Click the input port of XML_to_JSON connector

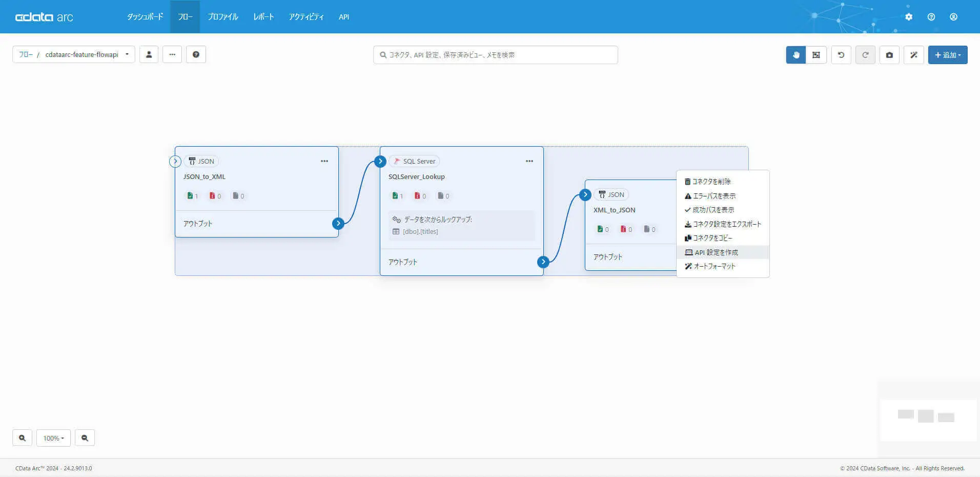click(585, 195)
